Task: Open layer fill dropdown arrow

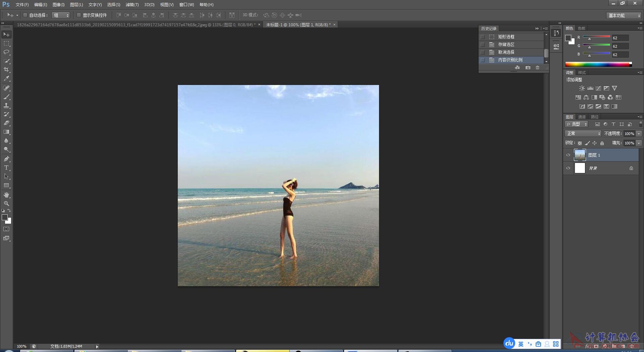Action: pos(639,143)
